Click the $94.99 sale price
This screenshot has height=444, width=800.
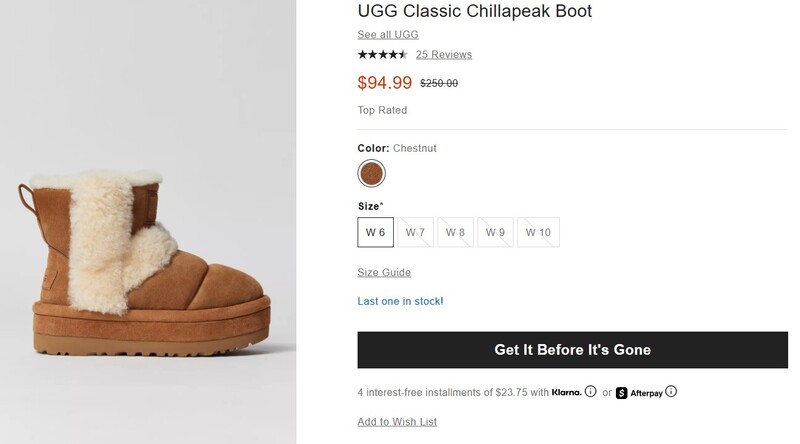coord(383,83)
